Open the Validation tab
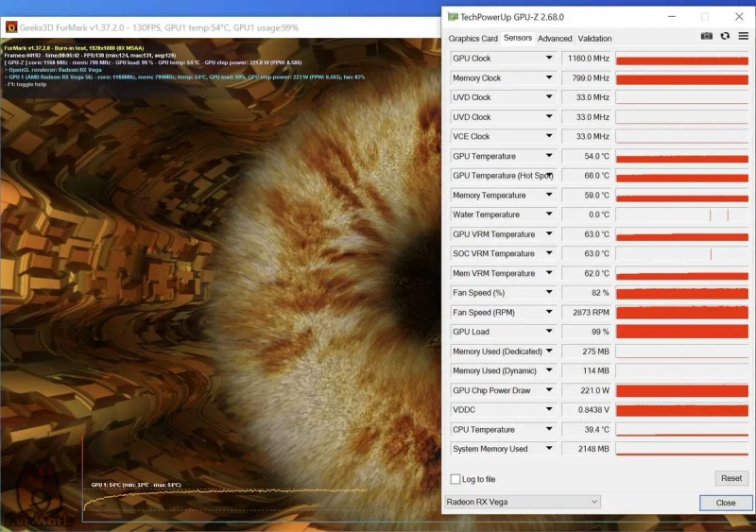 (594, 39)
